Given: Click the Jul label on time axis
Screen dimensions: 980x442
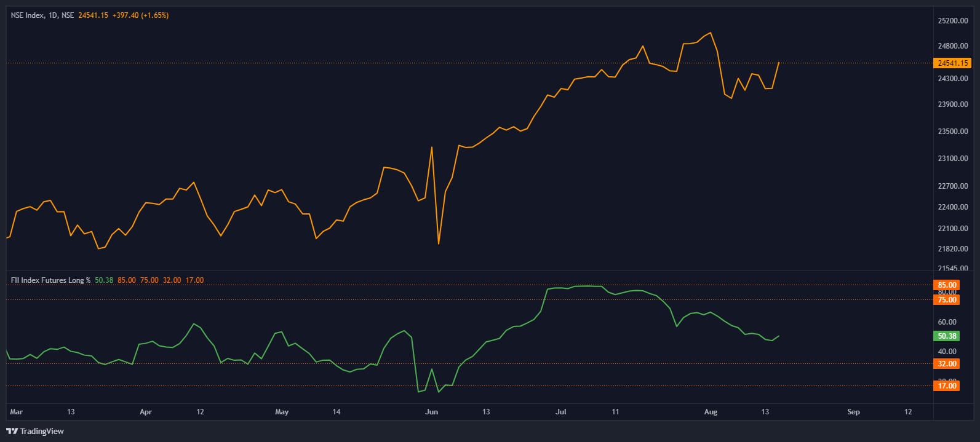Looking at the screenshot, I should coord(560,412).
